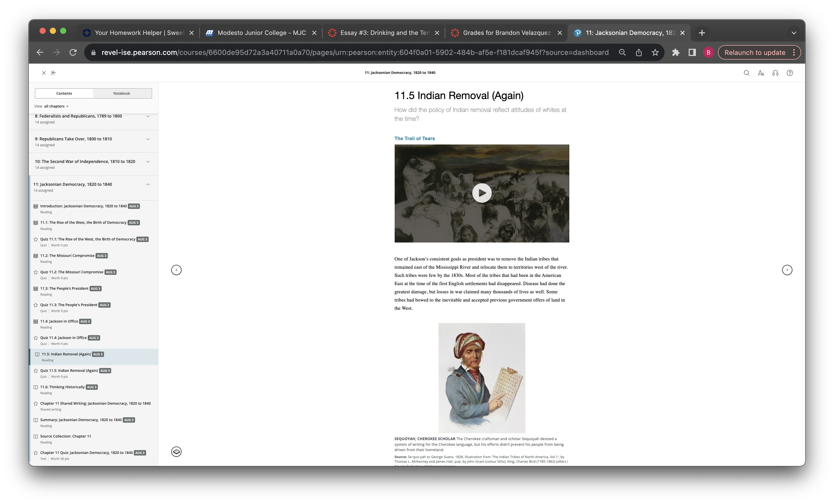The width and height of the screenshot is (834, 504).
Task: Launch the audio headphones player icon
Action: (775, 73)
